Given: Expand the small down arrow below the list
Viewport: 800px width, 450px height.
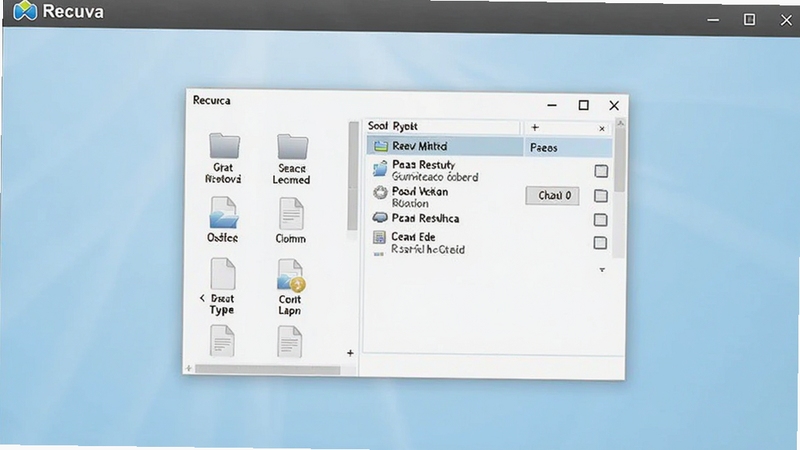Looking at the screenshot, I should pos(602,270).
